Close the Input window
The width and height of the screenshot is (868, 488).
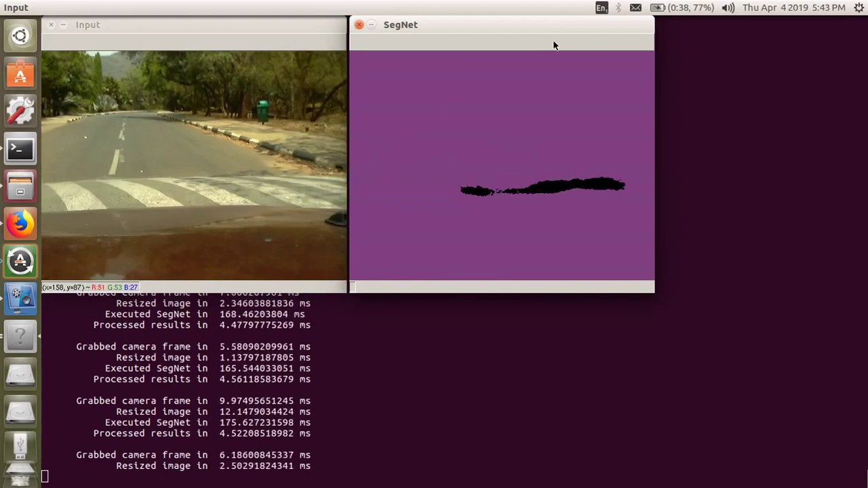[51, 24]
